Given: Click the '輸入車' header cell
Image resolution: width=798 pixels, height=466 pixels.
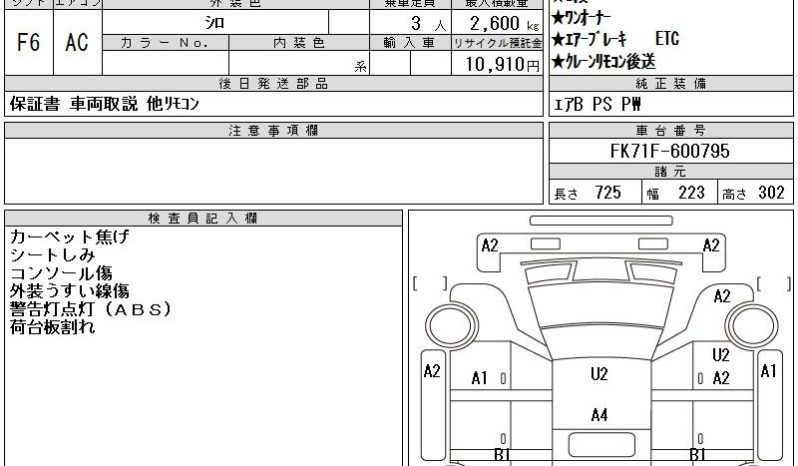Looking at the screenshot, I should [410, 43].
